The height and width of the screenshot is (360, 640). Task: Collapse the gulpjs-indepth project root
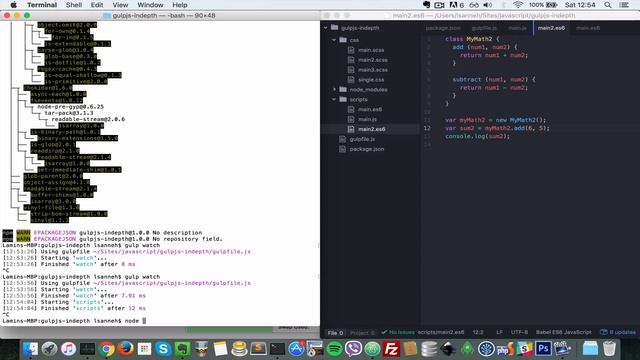[326, 28]
